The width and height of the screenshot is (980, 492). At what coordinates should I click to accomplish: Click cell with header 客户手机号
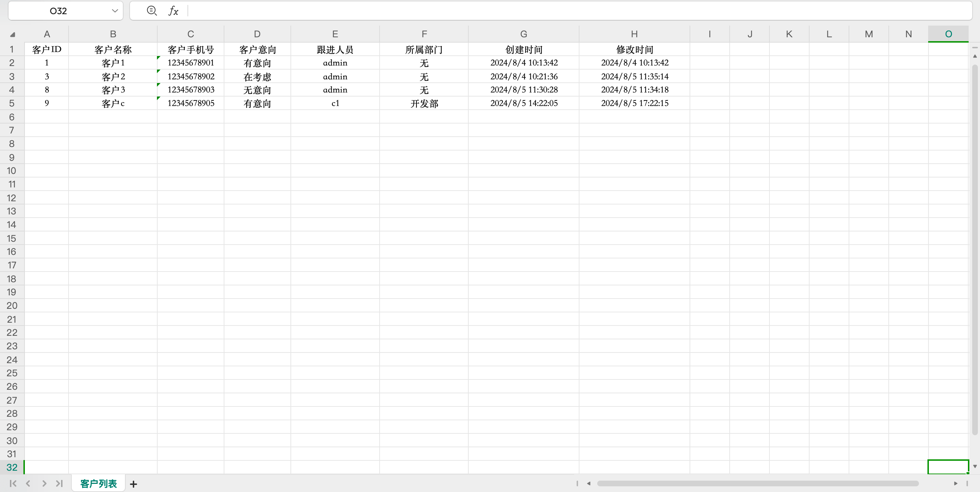click(x=191, y=49)
